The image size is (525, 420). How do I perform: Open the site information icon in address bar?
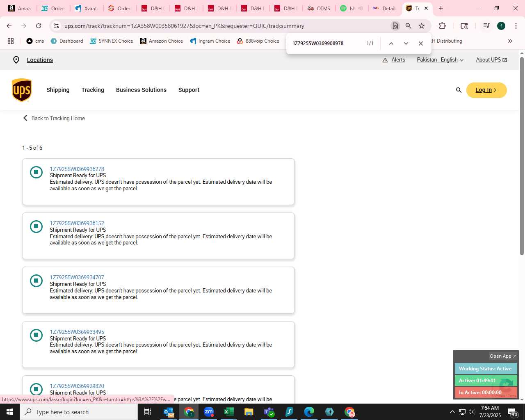(x=56, y=26)
